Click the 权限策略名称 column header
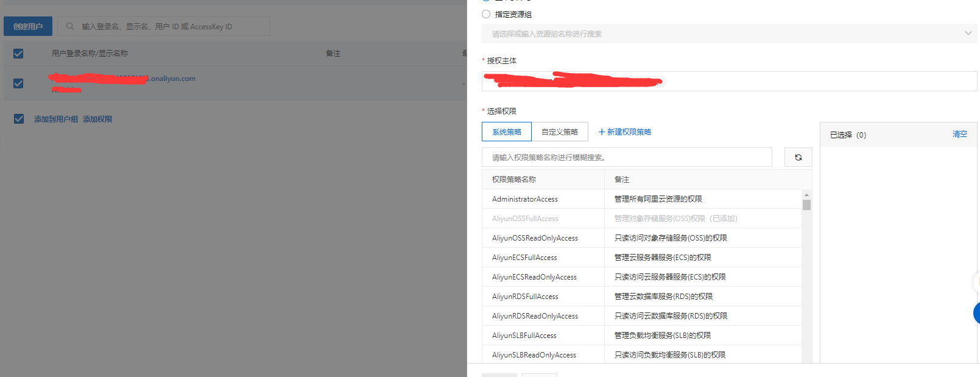The height and width of the screenshot is (377, 980). tap(514, 180)
